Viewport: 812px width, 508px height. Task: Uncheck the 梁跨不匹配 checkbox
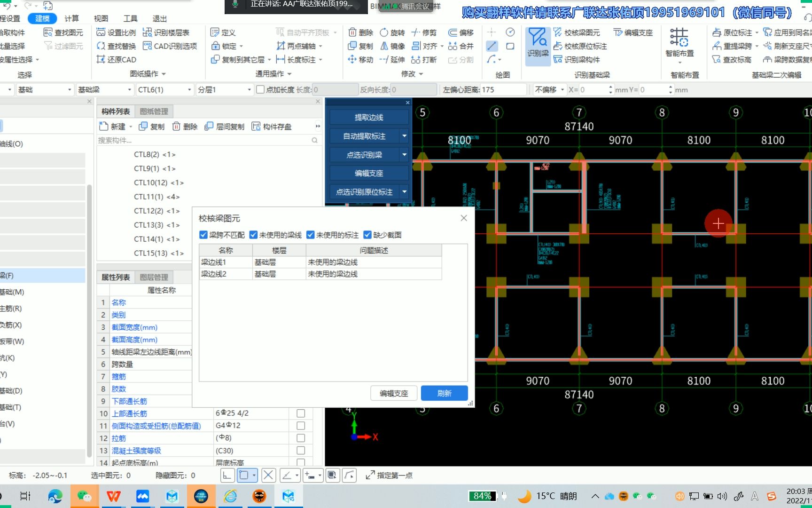[x=203, y=235]
